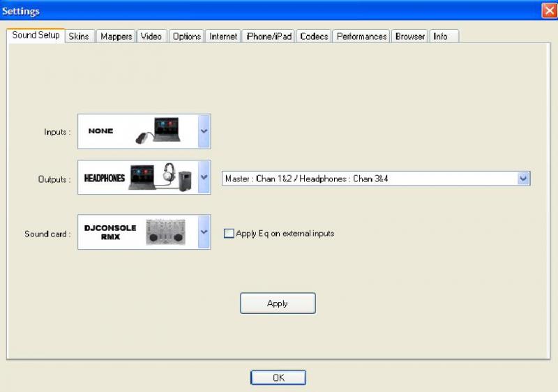Click the laptop with microphone input icon
This screenshot has width=558, height=392.
coord(158,130)
